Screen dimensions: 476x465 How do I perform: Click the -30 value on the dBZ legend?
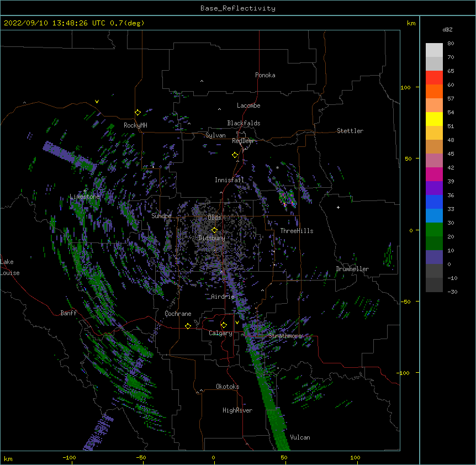[x=452, y=292]
